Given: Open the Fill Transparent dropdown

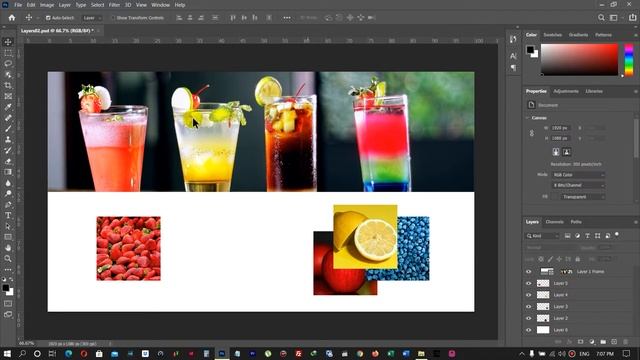Looking at the screenshot, I should tap(582, 197).
